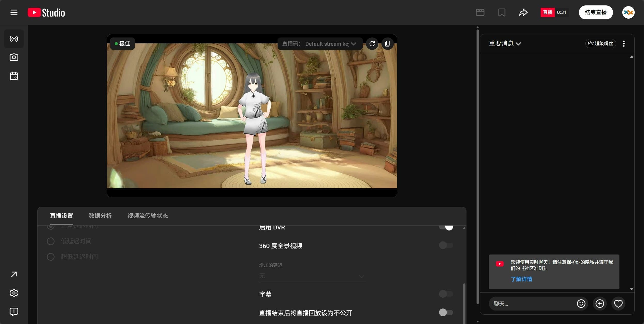Screen dimensions: 644x324
Task: Open the manage streams calendar icon
Action: (x=13, y=76)
